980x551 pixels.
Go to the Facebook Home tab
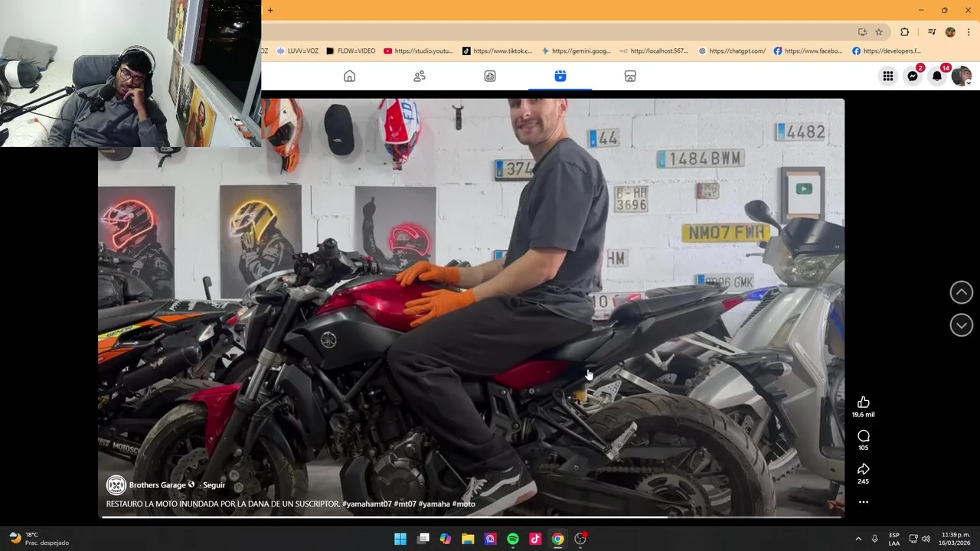pyautogui.click(x=349, y=76)
